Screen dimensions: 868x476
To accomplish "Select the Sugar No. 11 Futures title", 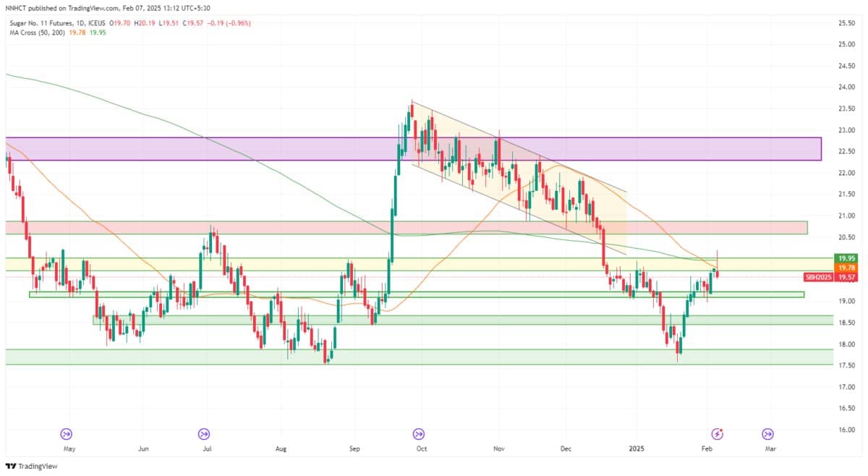I will pos(42,23).
